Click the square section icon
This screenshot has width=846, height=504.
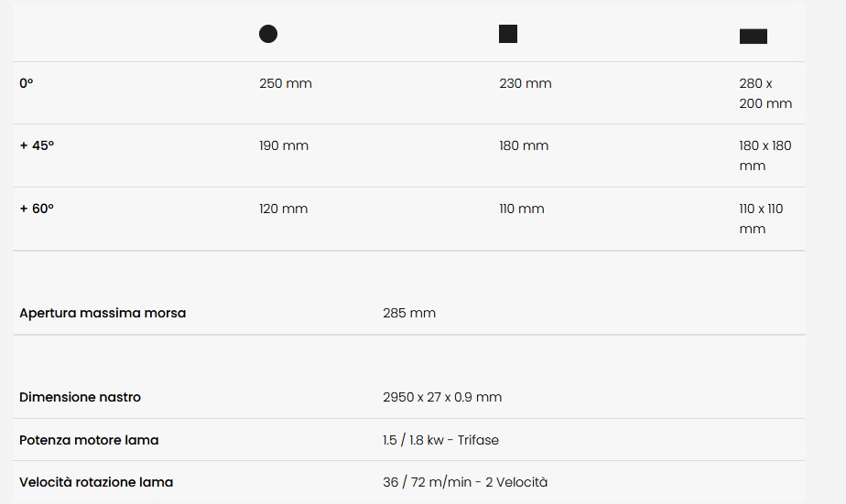click(508, 34)
